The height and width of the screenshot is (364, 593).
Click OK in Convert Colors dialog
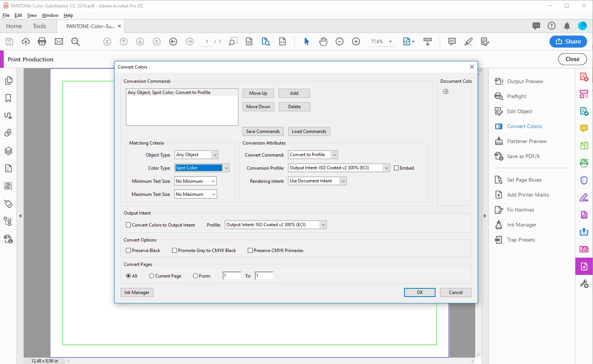tap(420, 292)
